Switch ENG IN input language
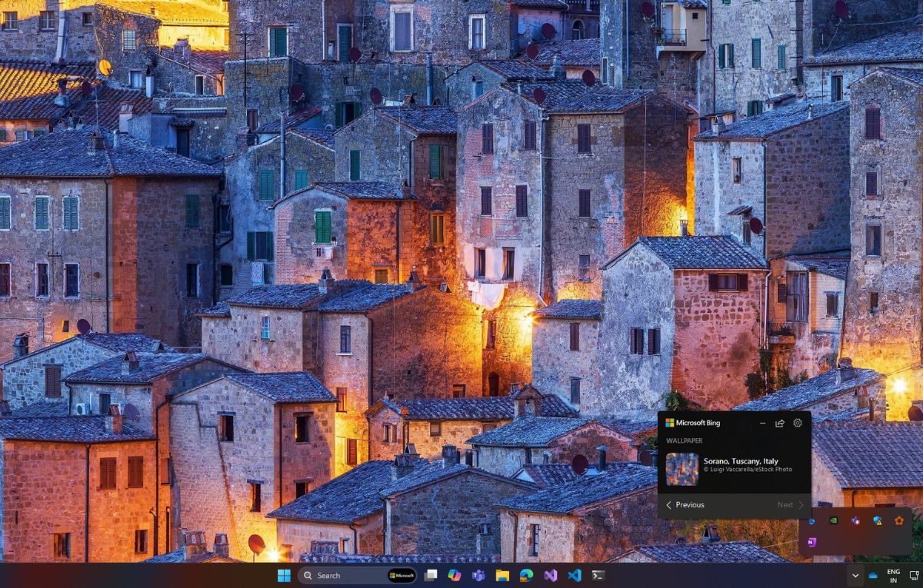 click(x=893, y=576)
